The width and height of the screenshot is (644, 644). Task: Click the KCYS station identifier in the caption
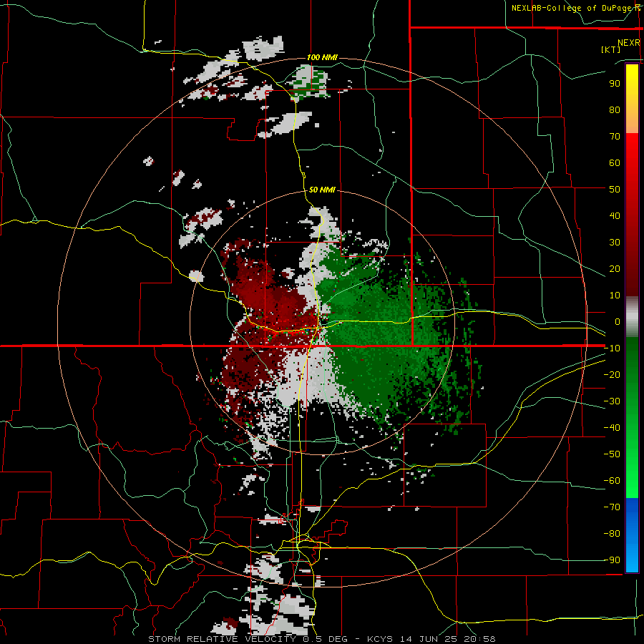pos(380,639)
